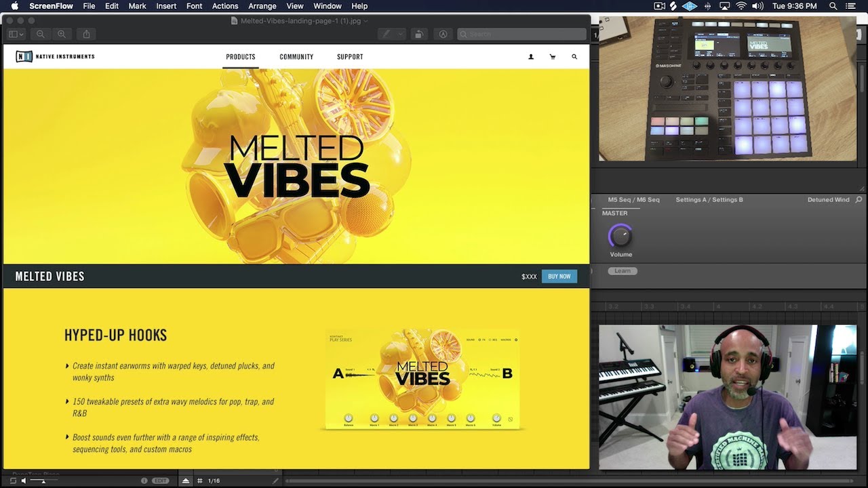
Task: Open Spotlight search in the menu bar
Action: click(833, 6)
